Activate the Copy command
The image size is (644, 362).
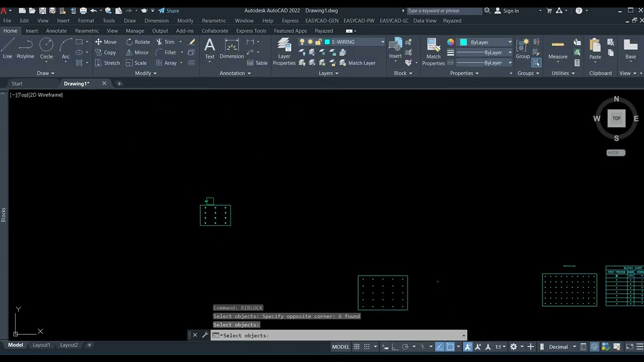[x=106, y=52]
